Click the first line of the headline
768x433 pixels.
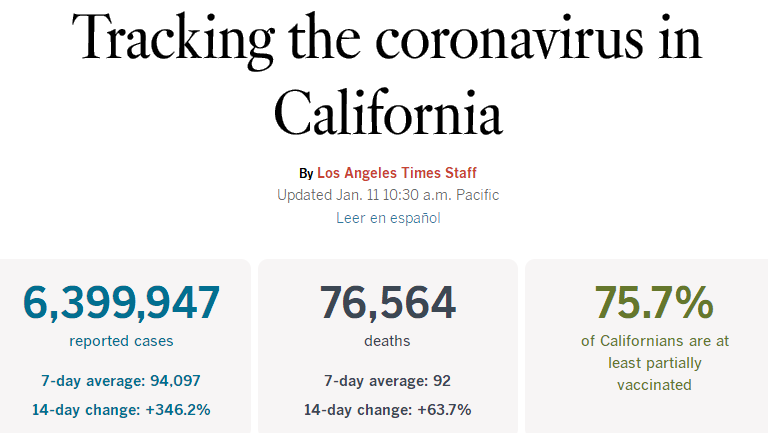[x=387, y=41]
